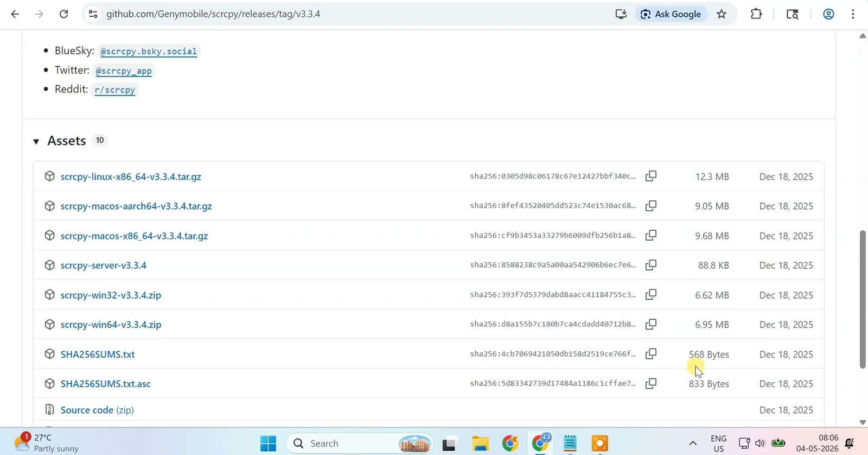Image resolution: width=868 pixels, height=455 pixels.
Task: Open Windows Start menu
Action: pyautogui.click(x=268, y=444)
